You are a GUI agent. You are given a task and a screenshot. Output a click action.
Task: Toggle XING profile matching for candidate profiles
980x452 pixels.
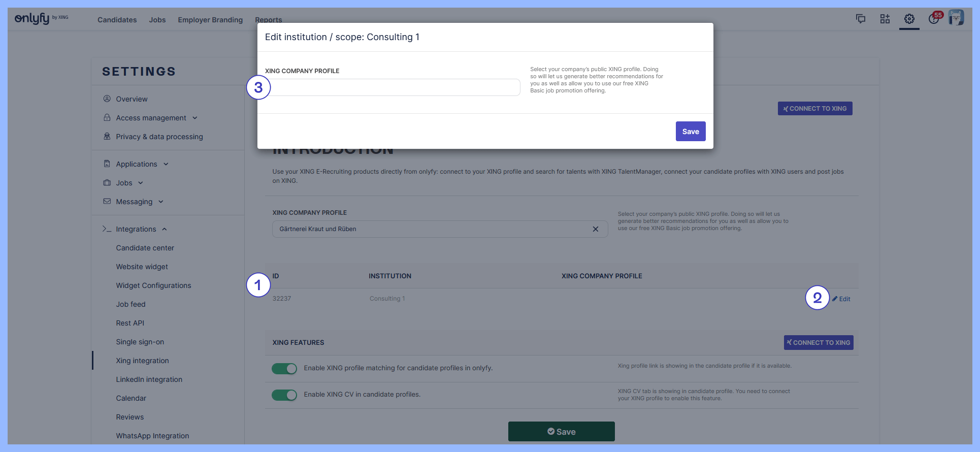[x=284, y=369]
